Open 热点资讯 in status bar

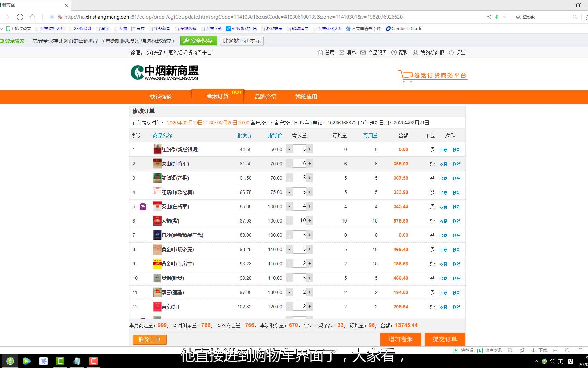click(x=489, y=350)
